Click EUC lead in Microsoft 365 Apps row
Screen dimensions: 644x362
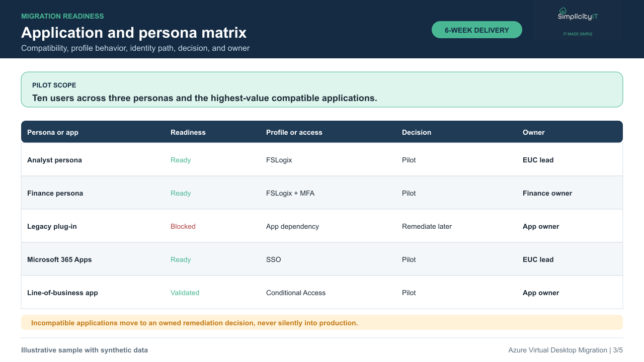click(538, 259)
